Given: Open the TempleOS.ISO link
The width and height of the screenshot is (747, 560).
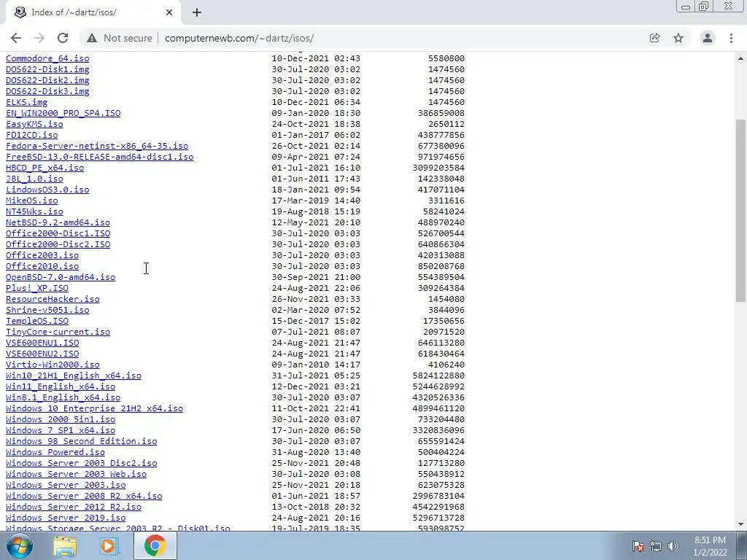Looking at the screenshot, I should point(37,321).
